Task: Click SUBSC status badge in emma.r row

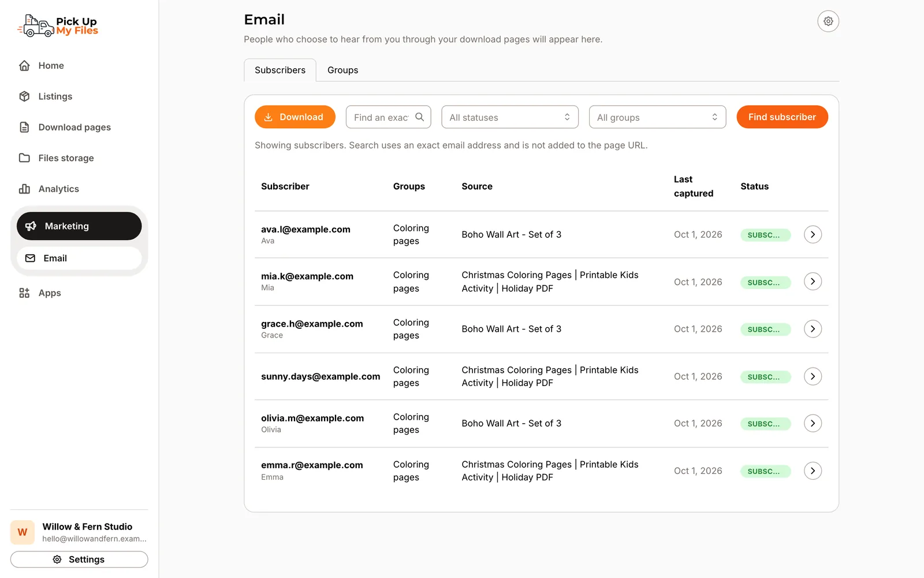Action: click(765, 471)
